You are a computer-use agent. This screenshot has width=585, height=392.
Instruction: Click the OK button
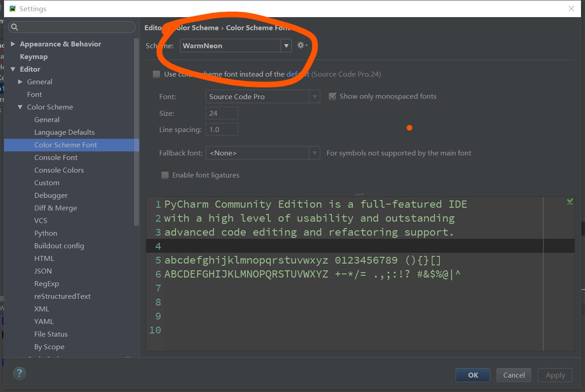click(x=473, y=375)
